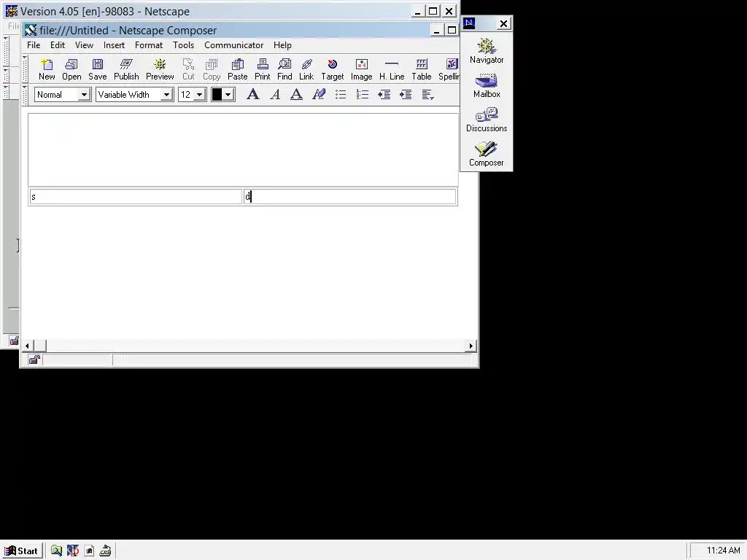
Task: Apply bold text formatting
Action: pyautogui.click(x=253, y=94)
